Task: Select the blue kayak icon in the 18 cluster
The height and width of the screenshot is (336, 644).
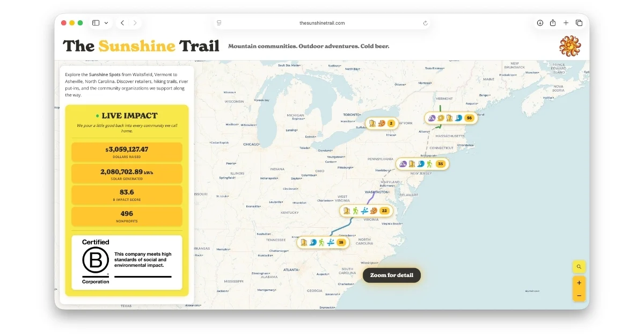Action: coord(331,242)
